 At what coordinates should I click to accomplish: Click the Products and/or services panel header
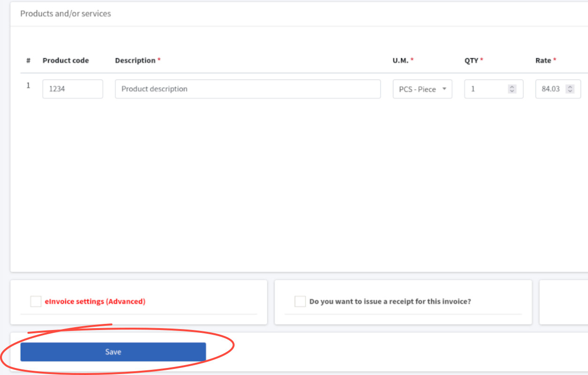pyautogui.click(x=66, y=14)
